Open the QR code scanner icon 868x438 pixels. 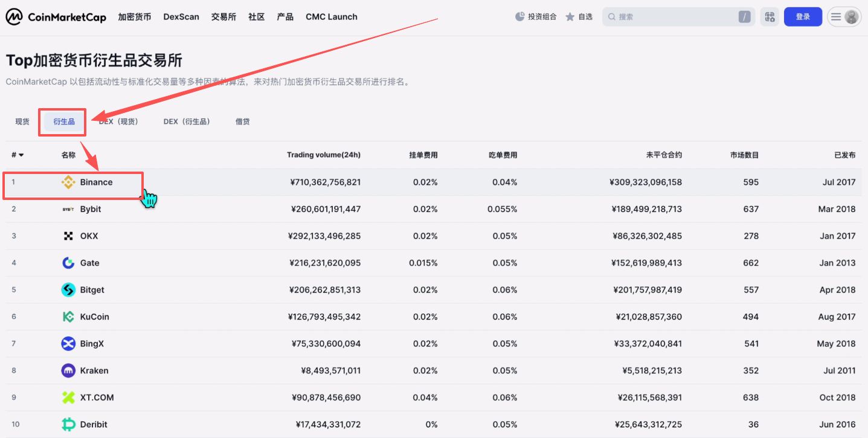(x=770, y=16)
